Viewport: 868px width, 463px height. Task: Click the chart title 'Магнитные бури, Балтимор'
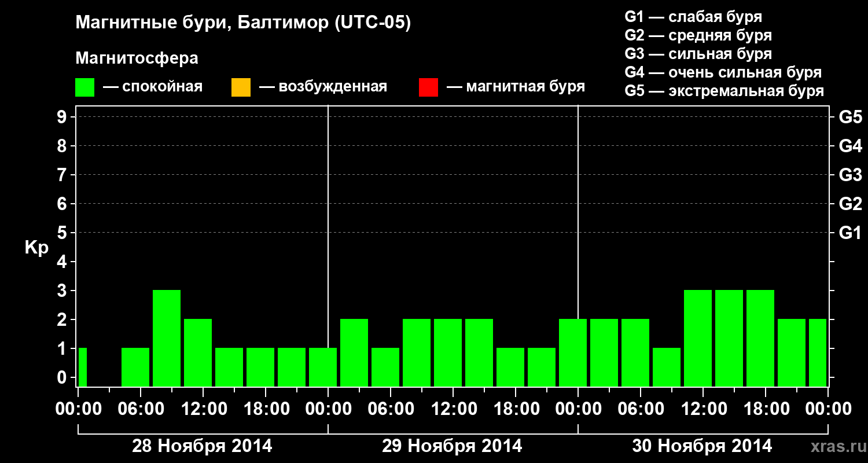point(203,24)
